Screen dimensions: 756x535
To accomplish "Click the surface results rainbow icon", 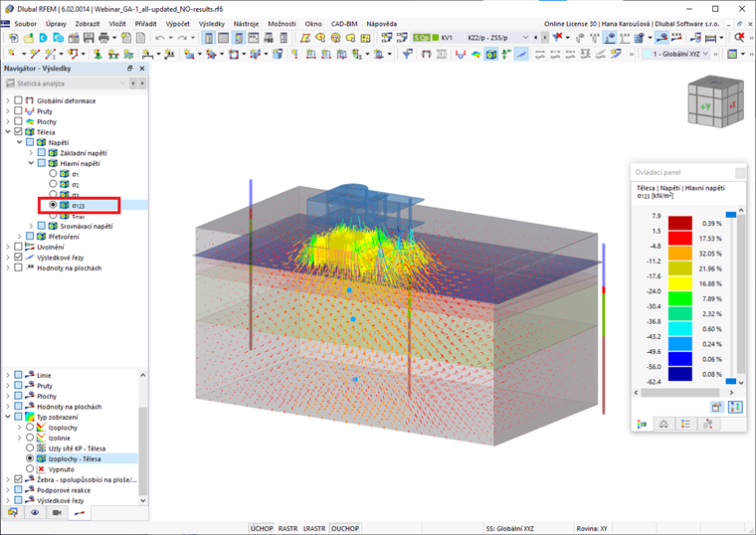I will (x=475, y=54).
